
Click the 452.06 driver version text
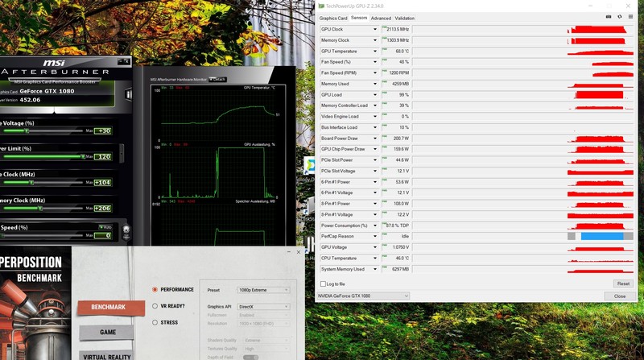click(30, 100)
